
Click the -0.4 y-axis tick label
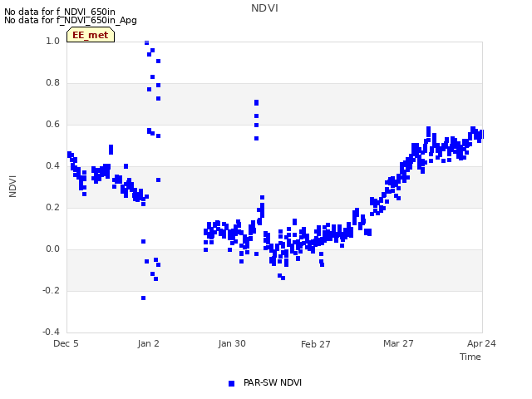(x=51, y=332)
